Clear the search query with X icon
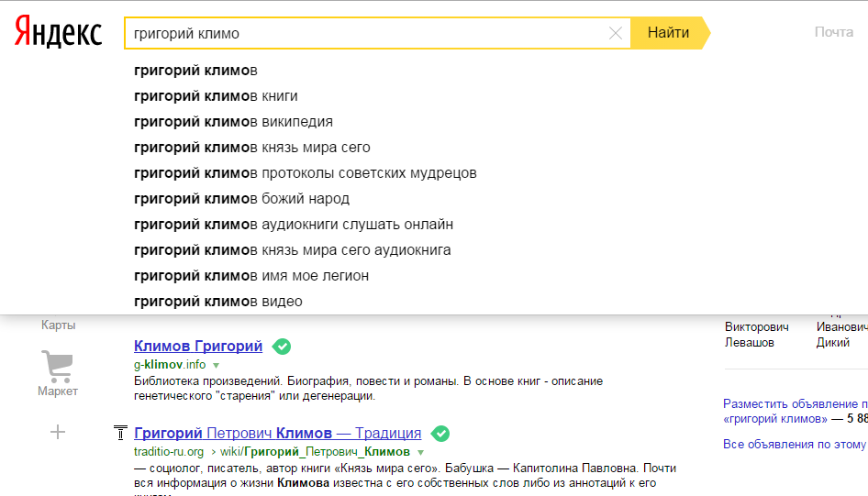 (x=615, y=33)
